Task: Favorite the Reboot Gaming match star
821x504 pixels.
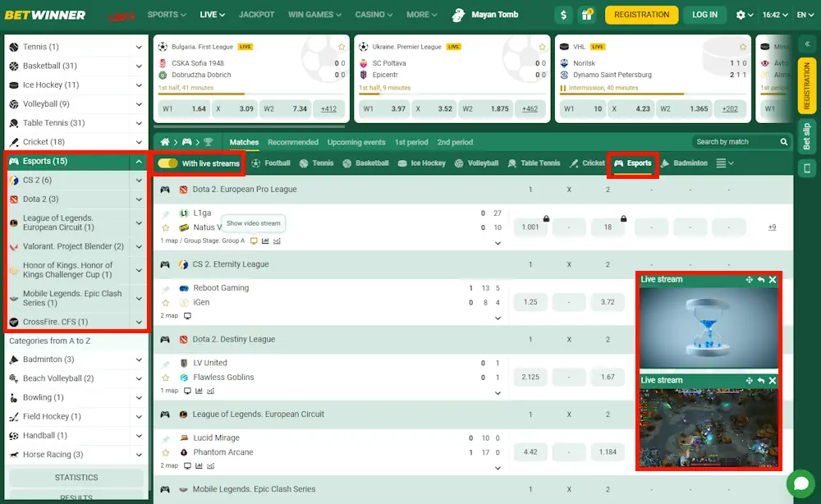Action: coord(166,302)
